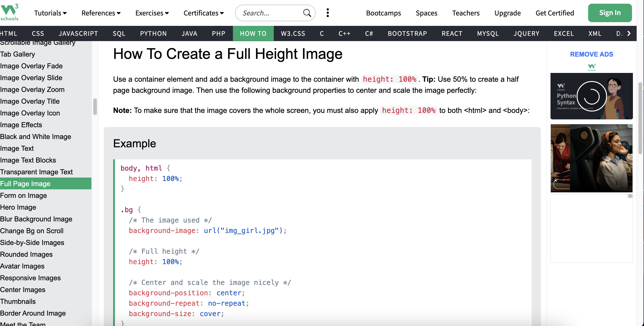Focus the Search input field

click(x=270, y=13)
